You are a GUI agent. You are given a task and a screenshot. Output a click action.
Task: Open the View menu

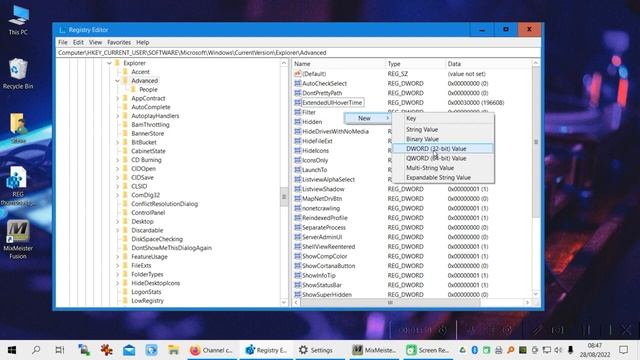pyautogui.click(x=95, y=42)
